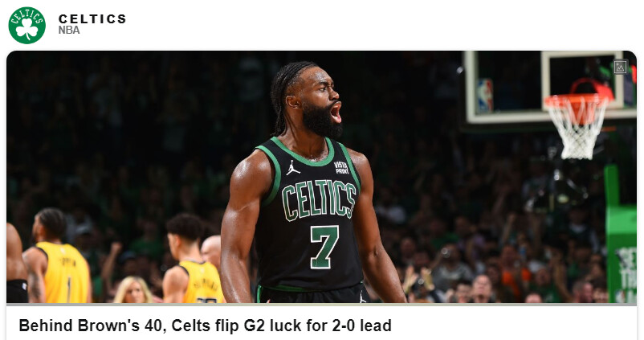Click the NBA logo on the backboard
Image resolution: width=644 pixels, height=340 pixels.
[x=485, y=96]
